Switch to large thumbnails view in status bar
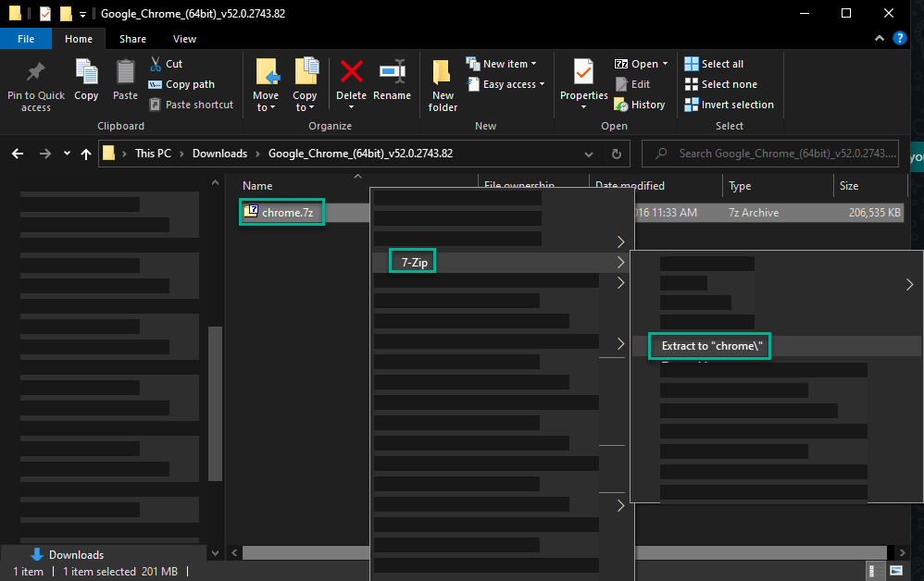 (x=896, y=571)
